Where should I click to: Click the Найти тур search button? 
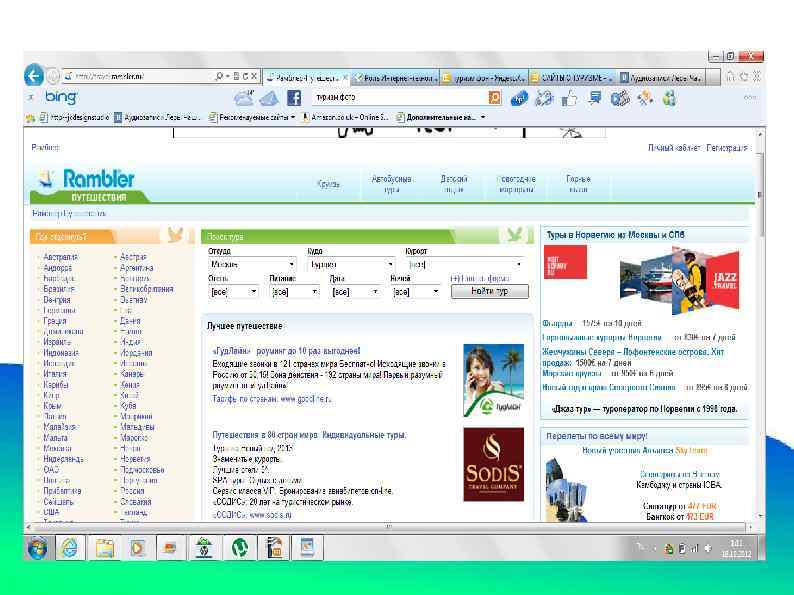coord(489,291)
